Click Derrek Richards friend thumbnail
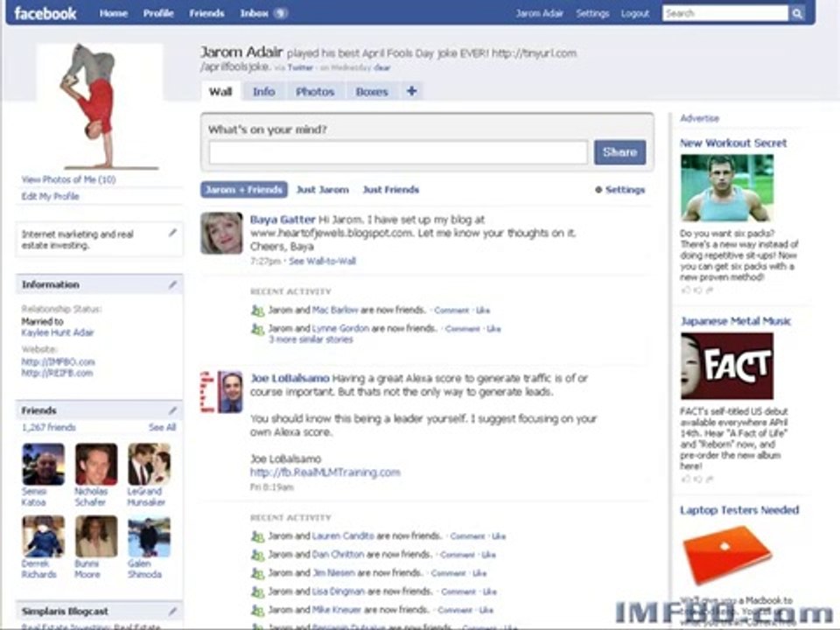The width and height of the screenshot is (840, 630). click(x=44, y=536)
